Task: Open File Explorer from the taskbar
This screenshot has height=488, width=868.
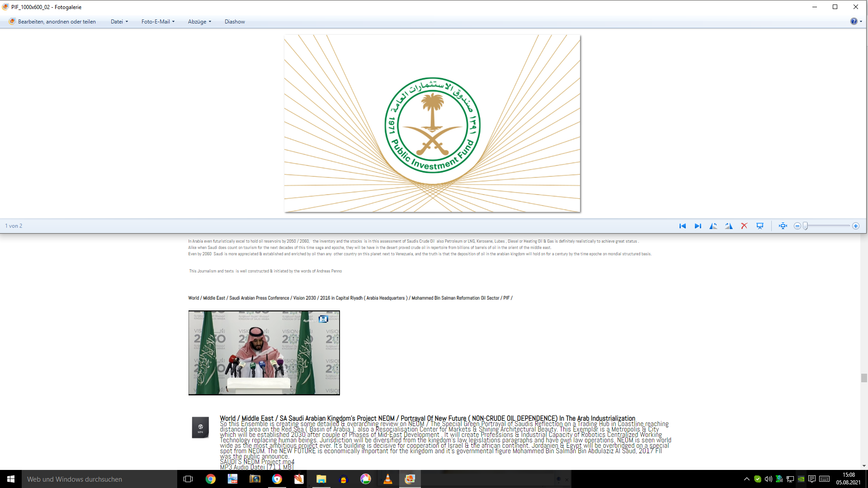Action: (321, 479)
